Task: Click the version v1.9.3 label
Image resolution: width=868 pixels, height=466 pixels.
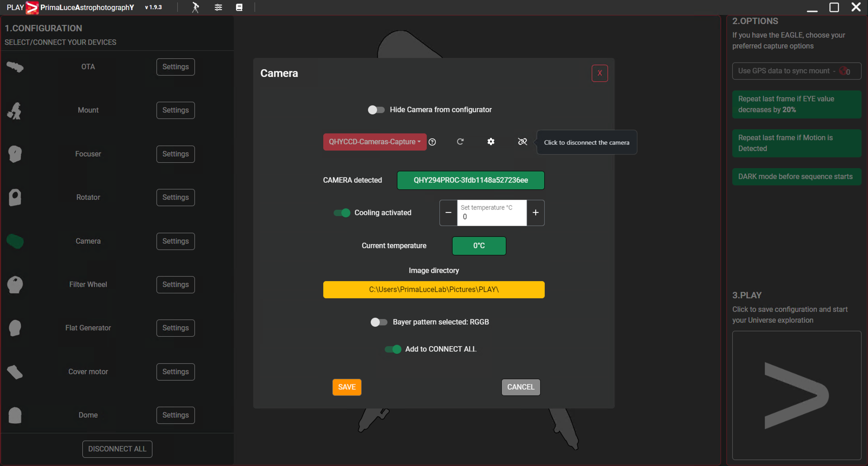Action: click(x=153, y=8)
